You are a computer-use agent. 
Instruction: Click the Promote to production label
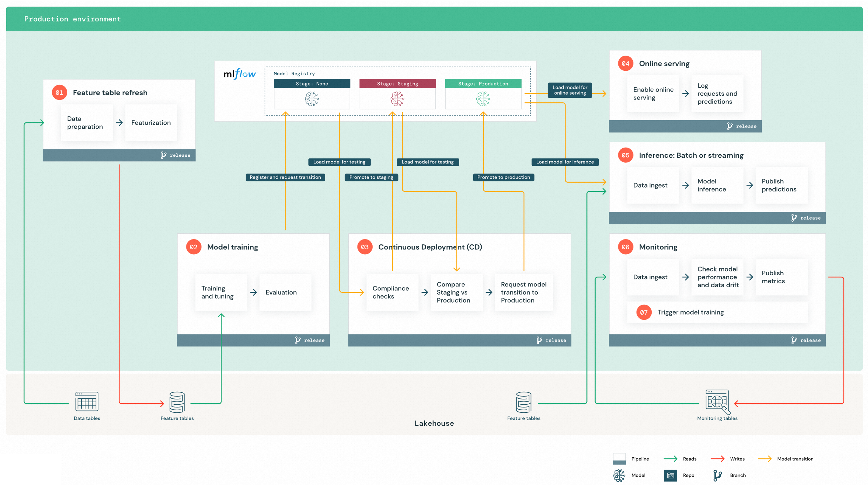click(503, 177)
